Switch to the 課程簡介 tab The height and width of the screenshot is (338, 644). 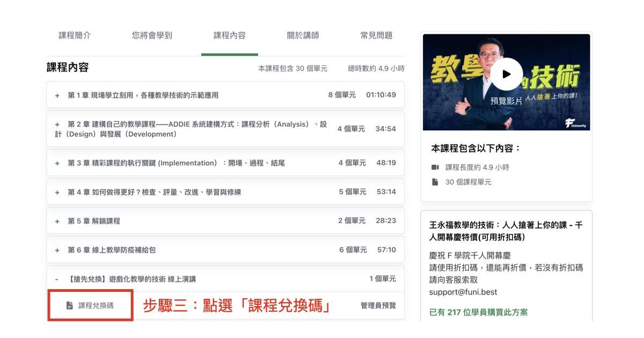pos(75,35)
